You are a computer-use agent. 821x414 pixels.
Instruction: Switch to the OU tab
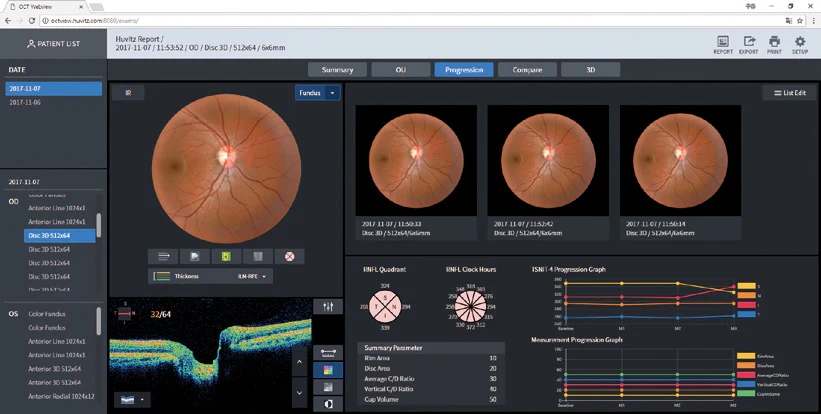point(401,70)
